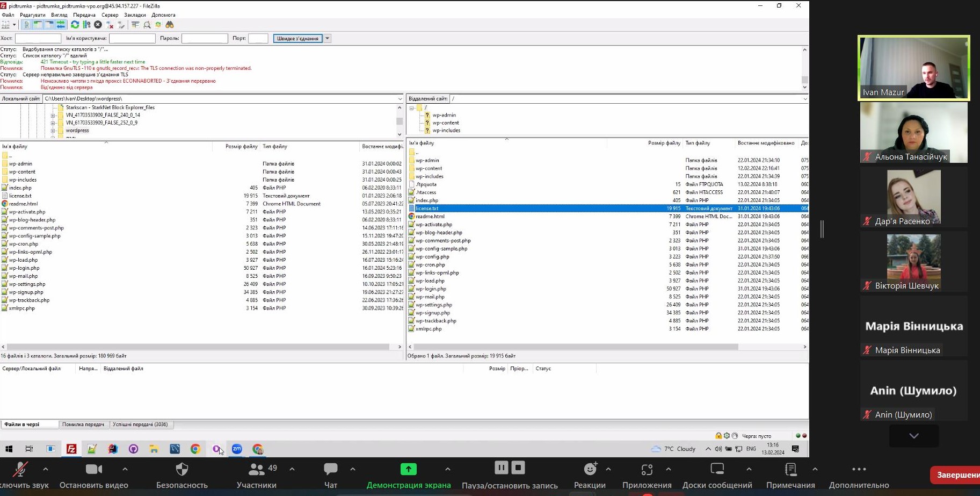
Task: Open the directory comparison icon
Action: click(147, 25)
